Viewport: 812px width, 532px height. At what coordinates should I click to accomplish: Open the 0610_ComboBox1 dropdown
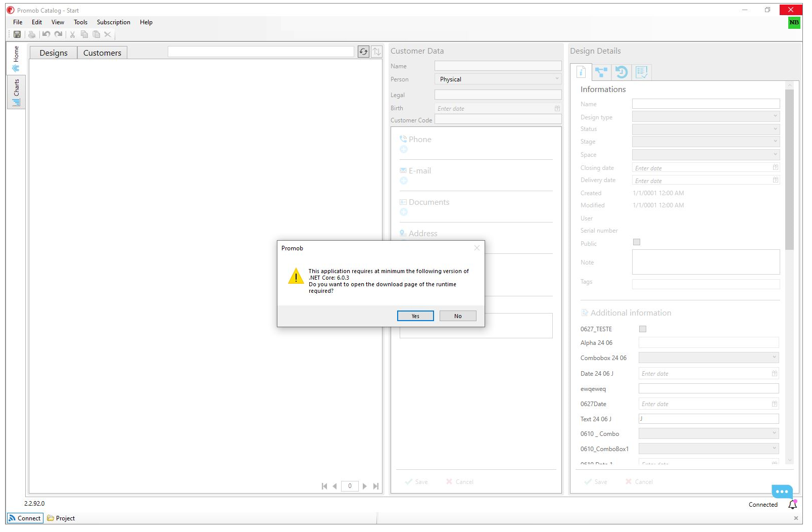click(709, 449)
